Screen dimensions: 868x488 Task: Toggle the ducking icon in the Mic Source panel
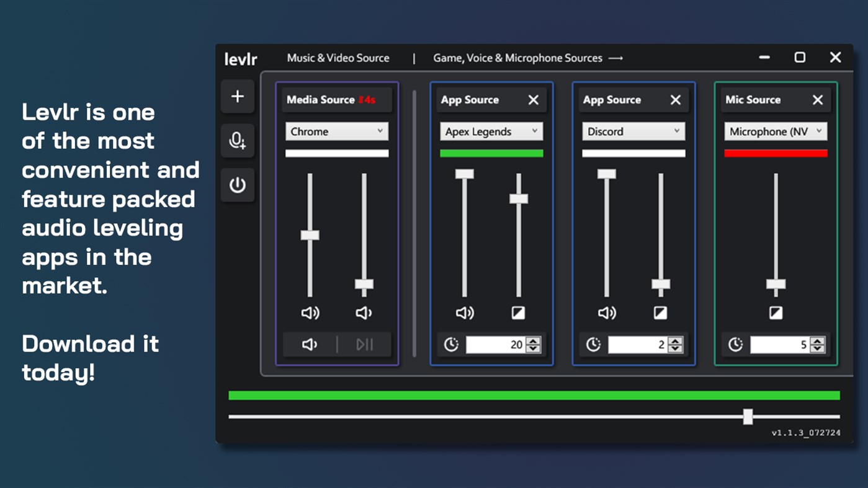(x=776, y=313)
